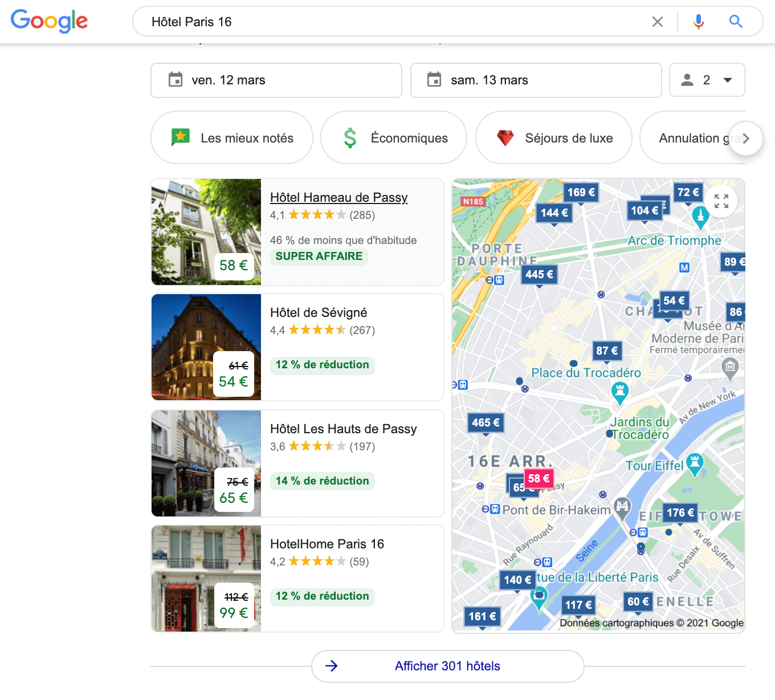This screenshot has height=700, width=775.
Task: Clear the search box with X icon
Action: point(658,22)
